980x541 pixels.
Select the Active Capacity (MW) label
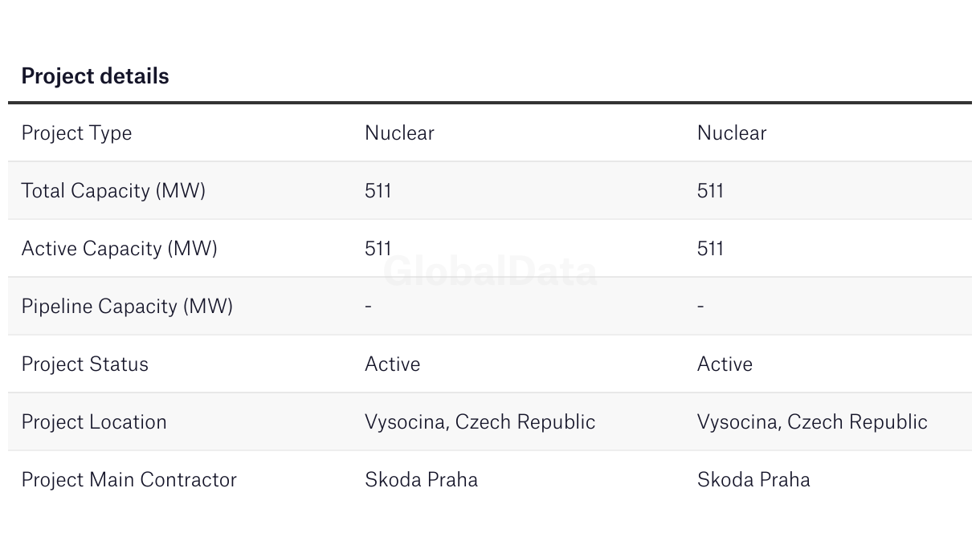pos(120,249)
